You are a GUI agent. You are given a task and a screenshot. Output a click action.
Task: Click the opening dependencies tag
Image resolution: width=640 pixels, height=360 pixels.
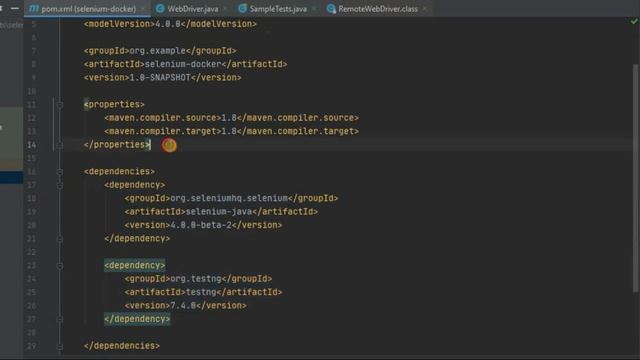point(119,171)
